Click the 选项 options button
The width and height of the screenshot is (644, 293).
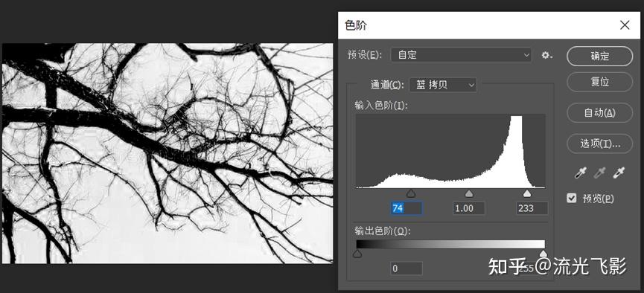point(599,144)
